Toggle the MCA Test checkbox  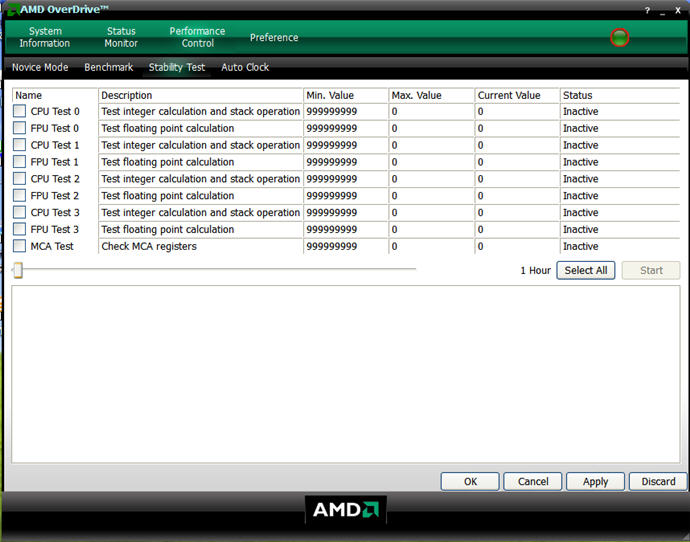point(19,246)
